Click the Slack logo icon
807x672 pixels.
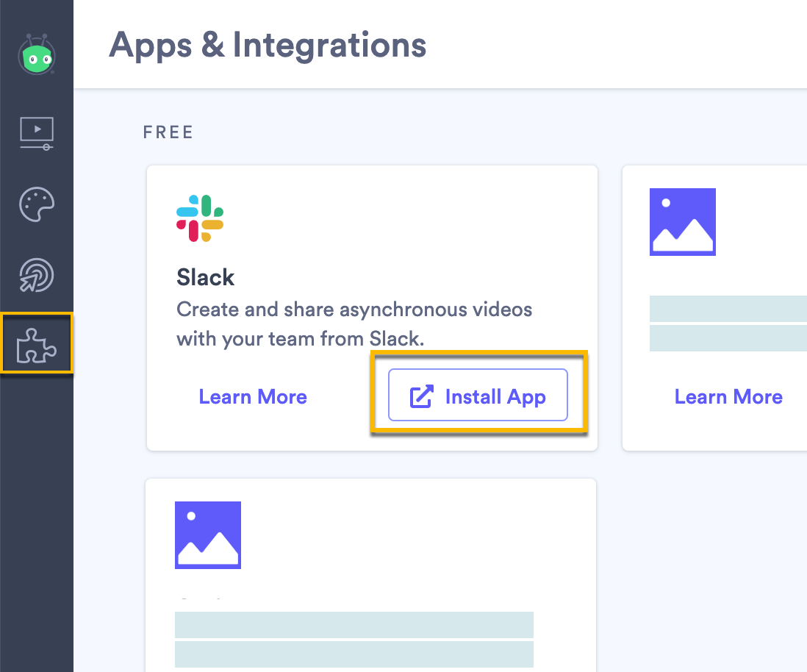pos(200,218)
